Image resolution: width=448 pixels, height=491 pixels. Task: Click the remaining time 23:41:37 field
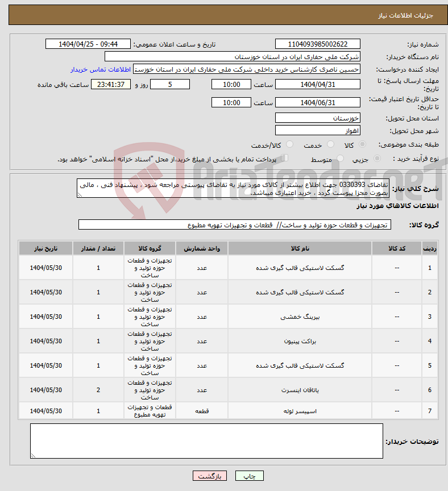click(111, 85)
